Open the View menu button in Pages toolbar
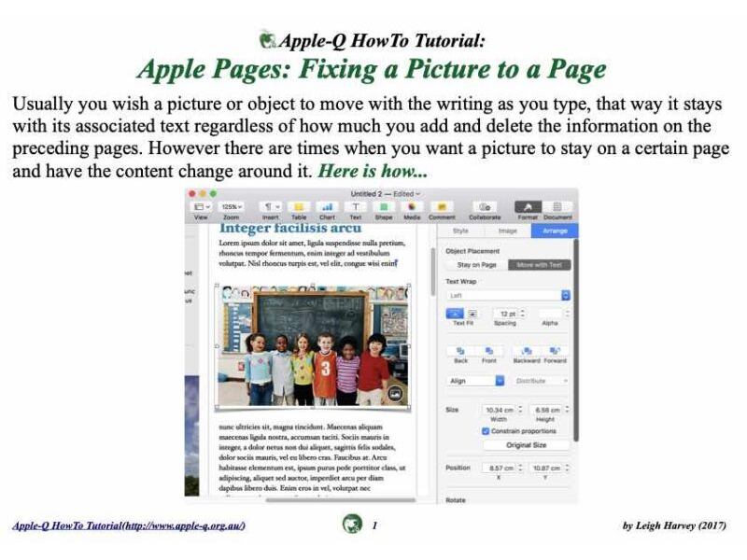 [x=201, y=206]
